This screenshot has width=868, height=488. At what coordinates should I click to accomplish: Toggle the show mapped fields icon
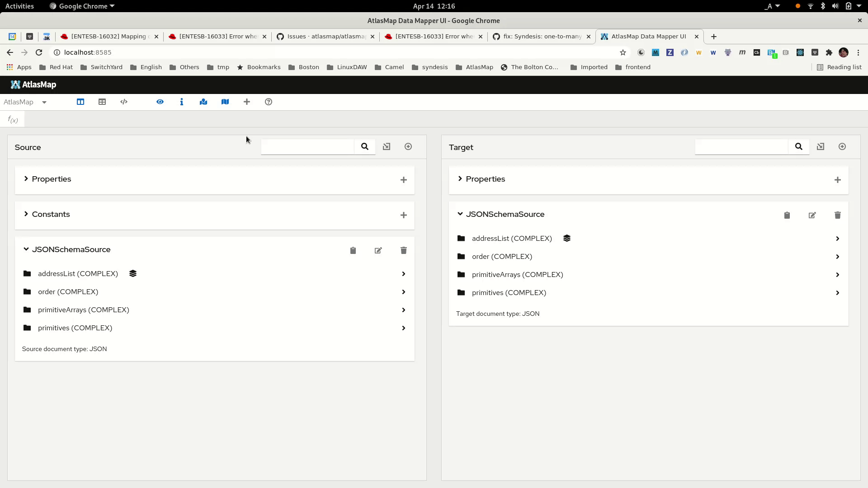(x=203, y=102)
